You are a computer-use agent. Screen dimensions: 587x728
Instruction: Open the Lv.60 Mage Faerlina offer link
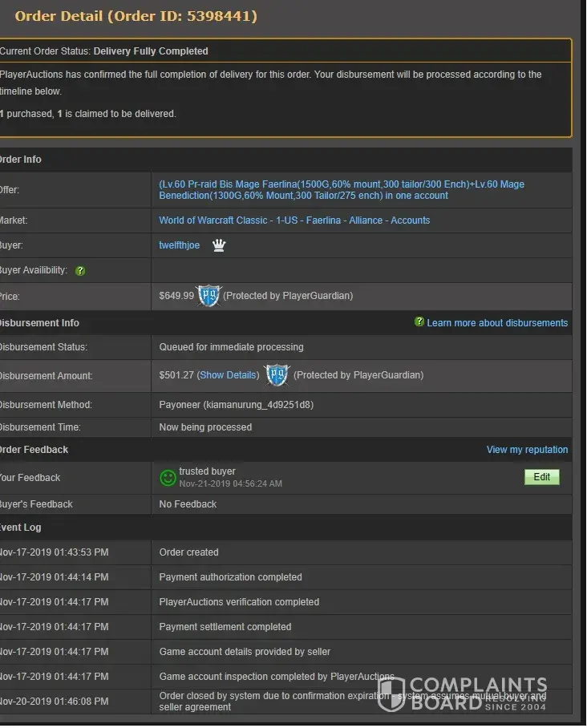(341, 190)
